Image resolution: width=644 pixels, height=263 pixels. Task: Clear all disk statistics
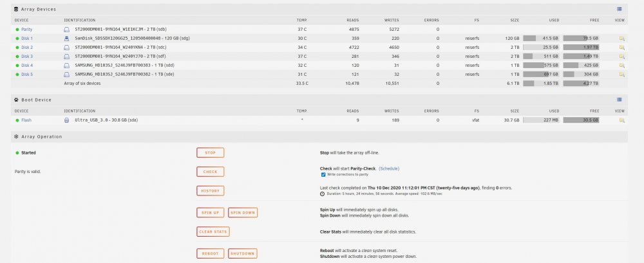click(213, 232)
